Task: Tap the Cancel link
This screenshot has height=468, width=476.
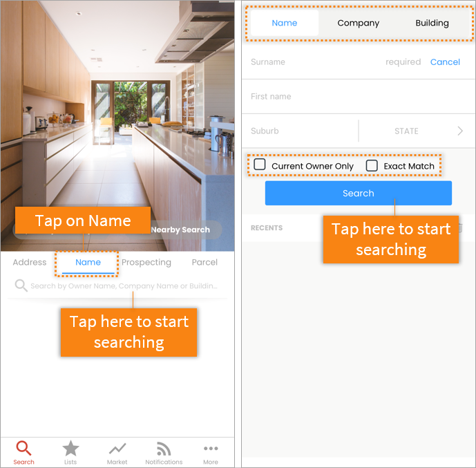Action: coord(445,62)
